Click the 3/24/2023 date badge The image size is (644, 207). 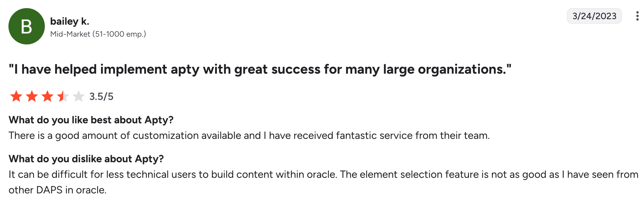(x=594, y=16)
